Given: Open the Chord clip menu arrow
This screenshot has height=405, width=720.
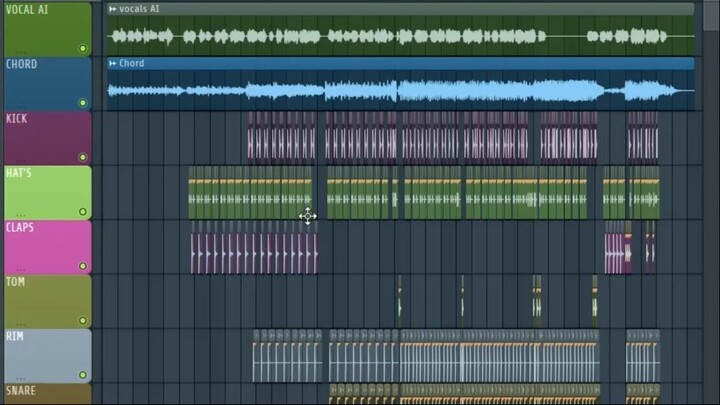Looking at the screenshot, I should click(112, 64).
